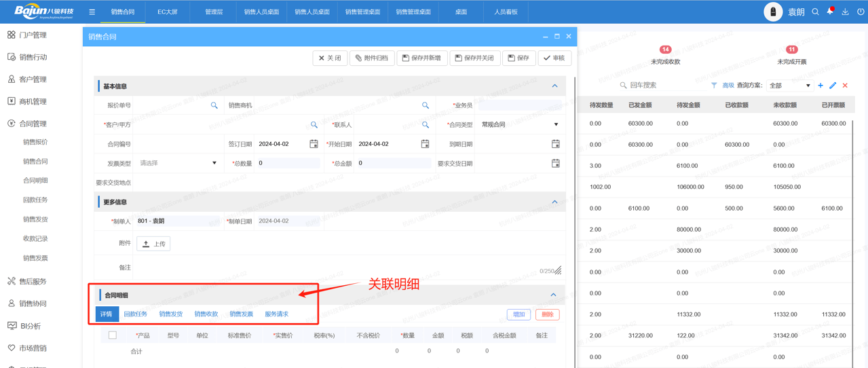Click the blue plus icon to add query scheme
The width and height of the screenshot is (868, 368).
point(820,86)
